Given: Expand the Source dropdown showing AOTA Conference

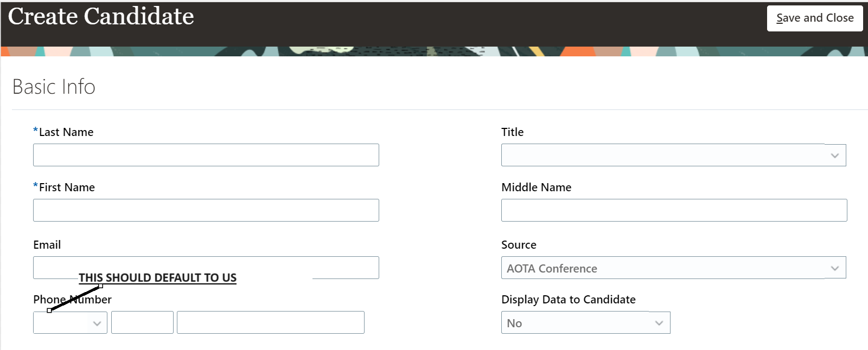Looking at the screenshot, I should tap(673, 267).
